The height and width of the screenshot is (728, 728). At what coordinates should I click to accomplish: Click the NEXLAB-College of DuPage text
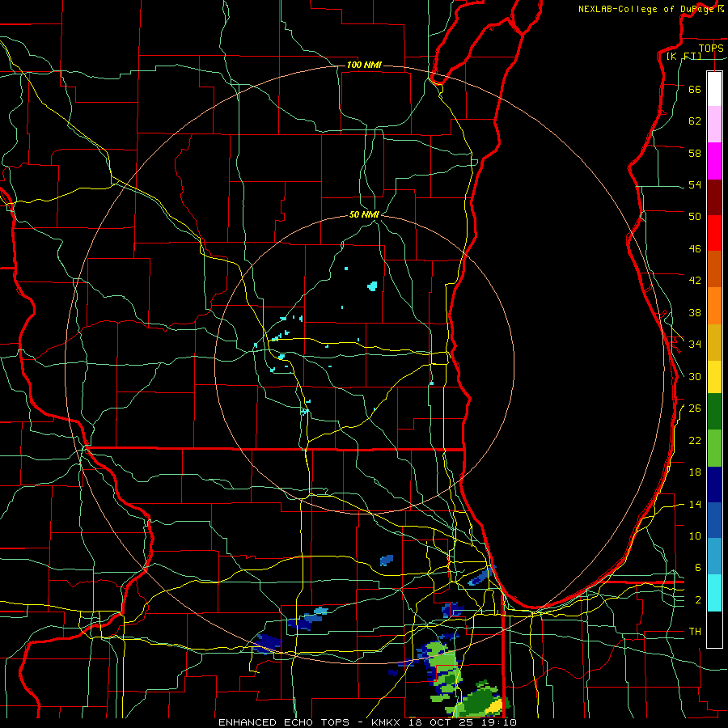646,9
